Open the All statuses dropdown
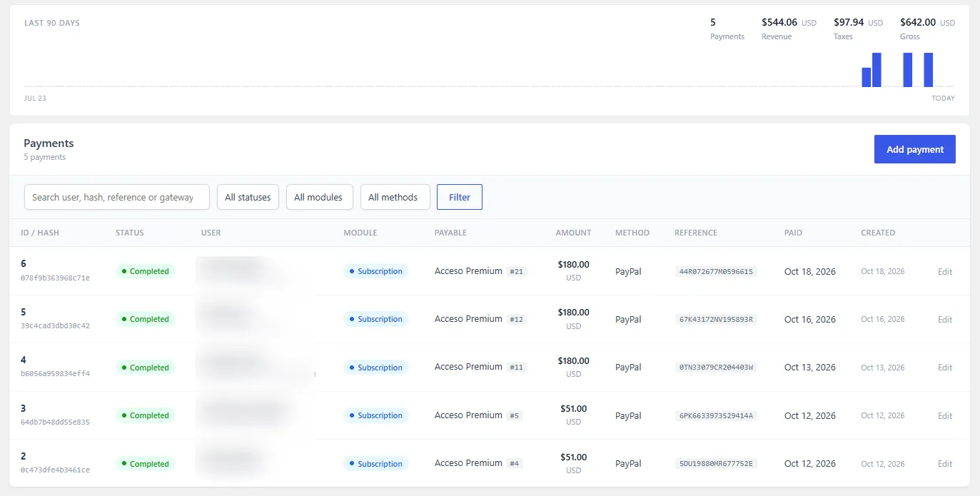 click(x=248, y=197)
